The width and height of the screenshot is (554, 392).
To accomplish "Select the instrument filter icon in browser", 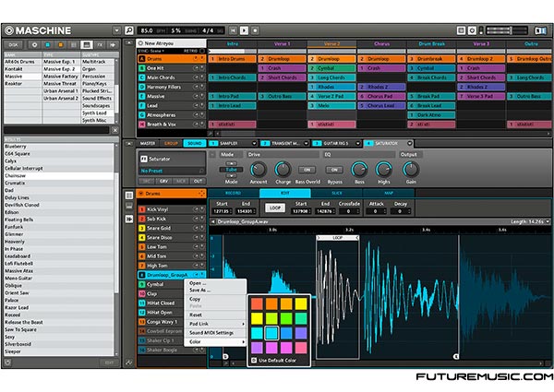I will click(x=87, y=45).
